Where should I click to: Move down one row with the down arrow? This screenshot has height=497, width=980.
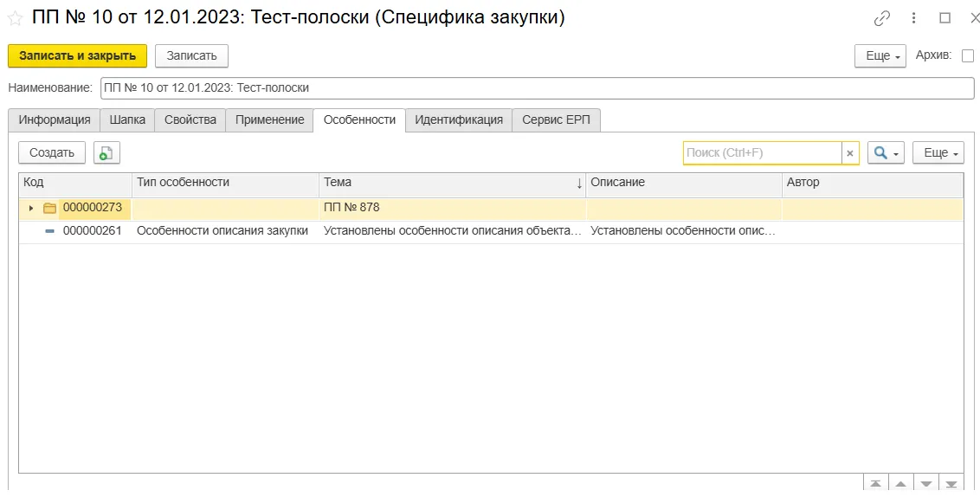click(926, 484)
